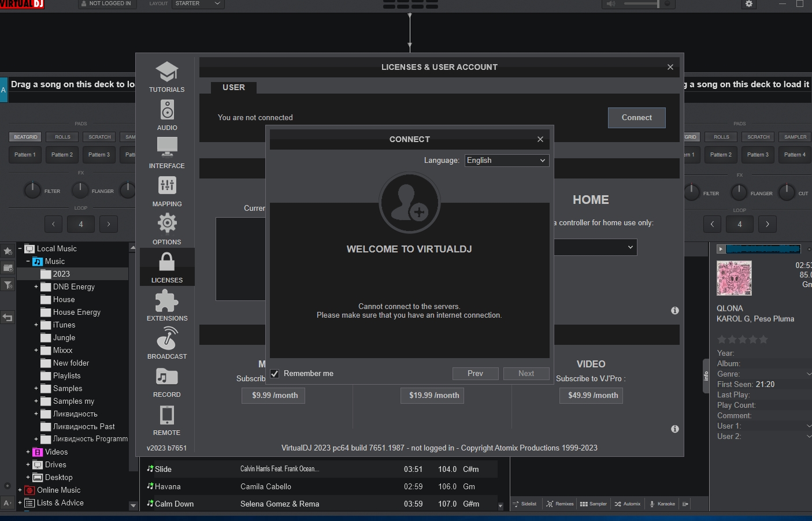Open the Interface settings section
The image size is (812, 521).
point(166,152)
